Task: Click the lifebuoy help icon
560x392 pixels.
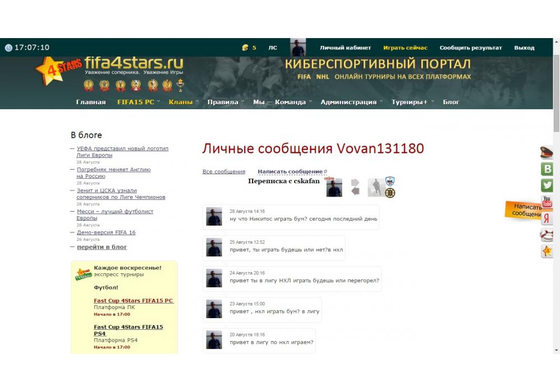Action: pyautogui.click(x=547, y=235)
